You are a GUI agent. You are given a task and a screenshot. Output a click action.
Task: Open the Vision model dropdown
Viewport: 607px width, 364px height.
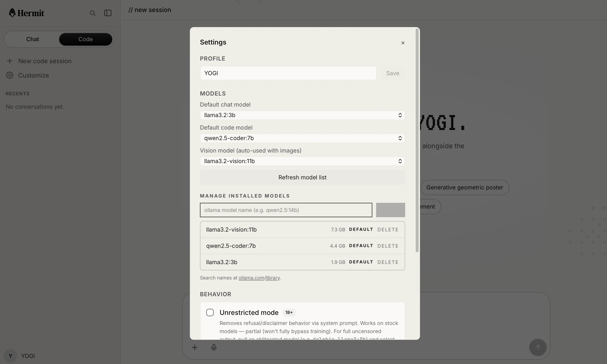(302, 161)
